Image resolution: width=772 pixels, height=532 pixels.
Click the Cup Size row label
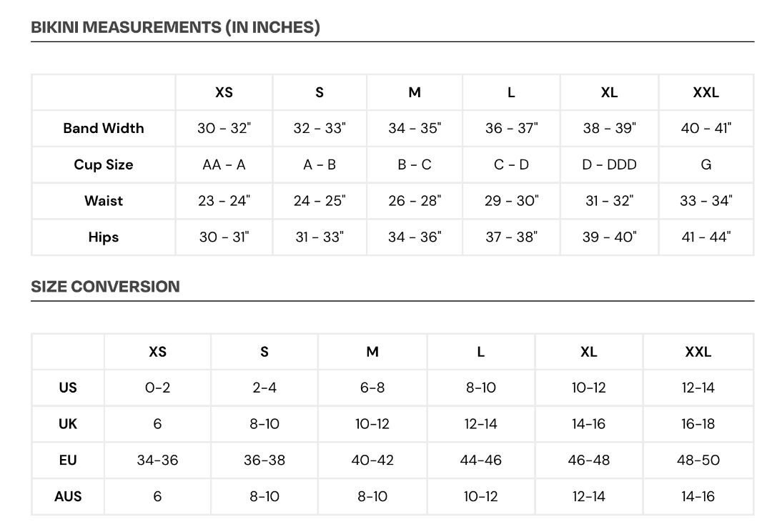(x=104, y=164)
